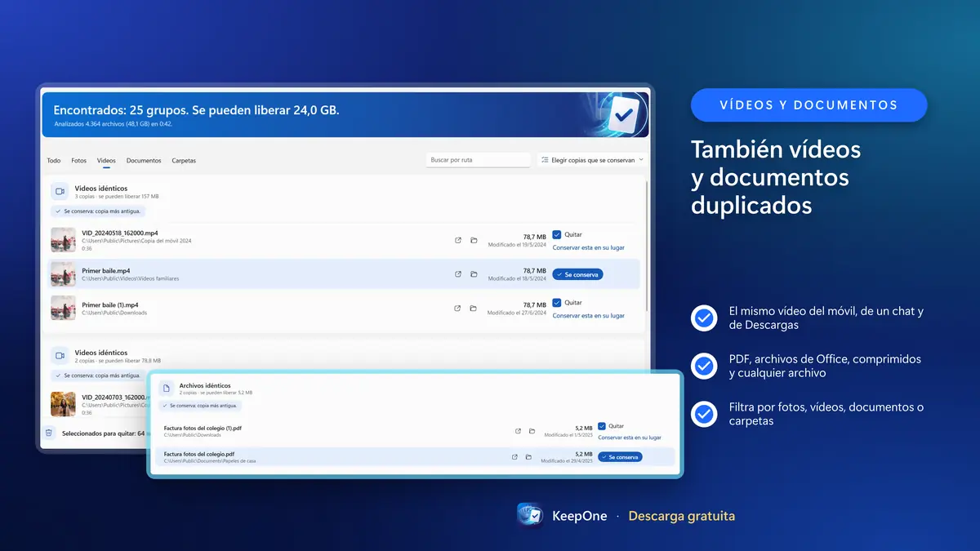Uncheck Quitar for Primer baile (1).mp4

pyautogui.click(x=557, y=303)
